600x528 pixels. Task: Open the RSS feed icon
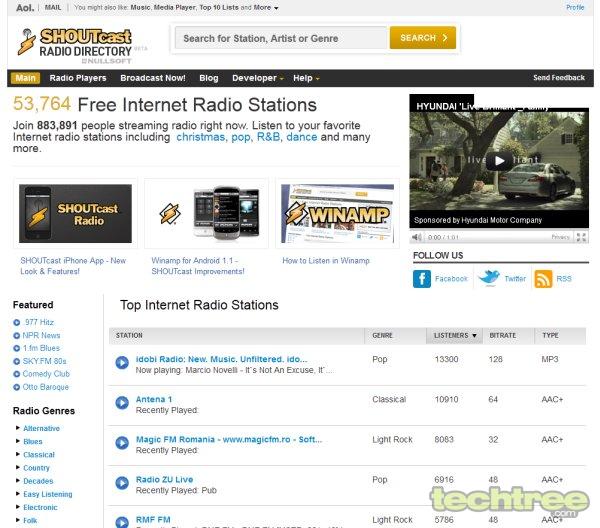[x=543, y=279]
